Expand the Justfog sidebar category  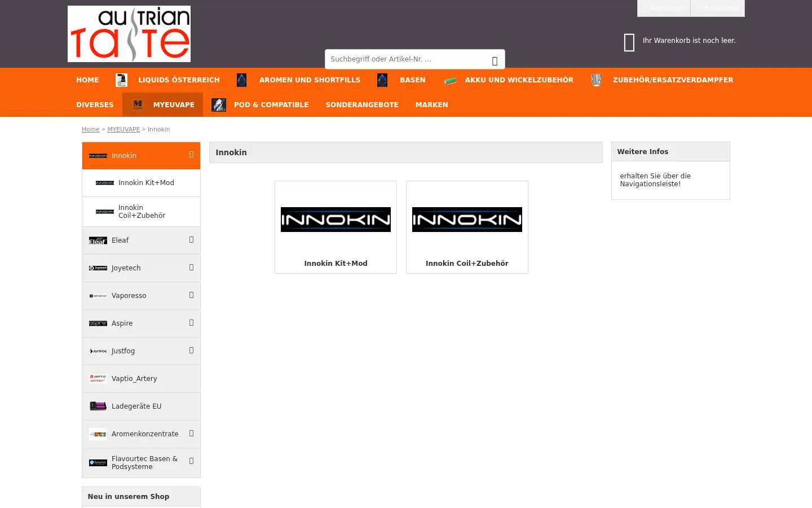pyautogui.click(x=191, y=351)
